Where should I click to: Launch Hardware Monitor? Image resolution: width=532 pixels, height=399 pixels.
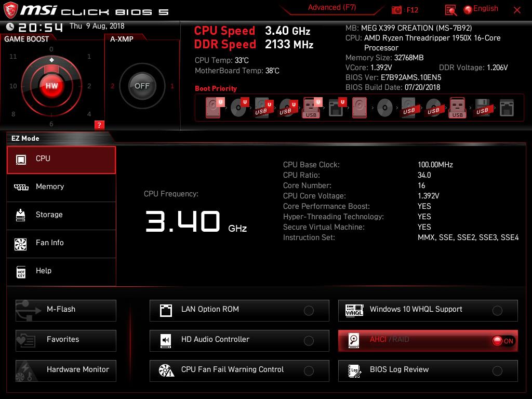click(66, 371)
